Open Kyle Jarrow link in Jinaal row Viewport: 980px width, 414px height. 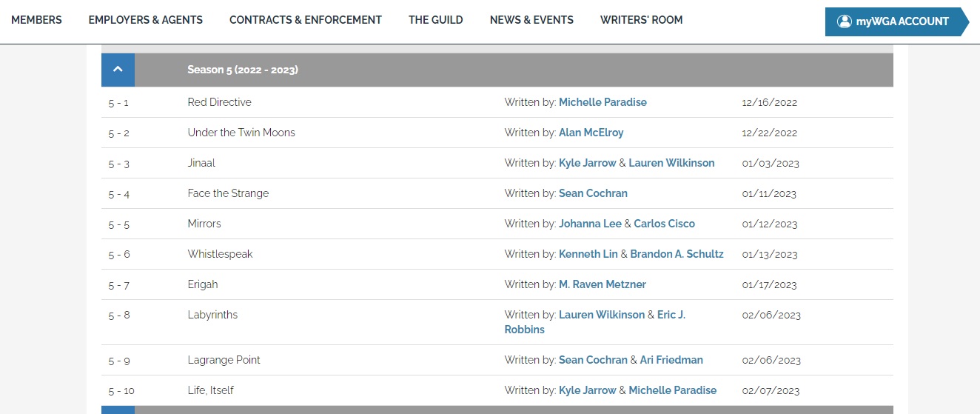[588, 163]
